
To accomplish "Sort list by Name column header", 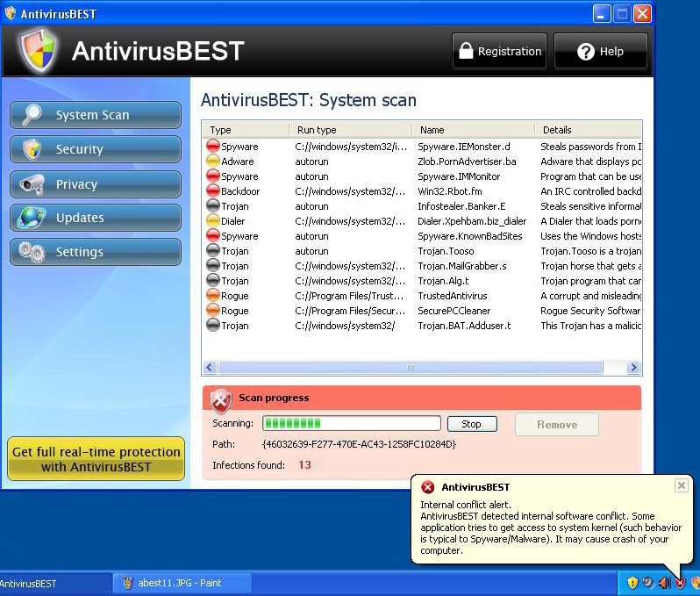I will (472, 130).
